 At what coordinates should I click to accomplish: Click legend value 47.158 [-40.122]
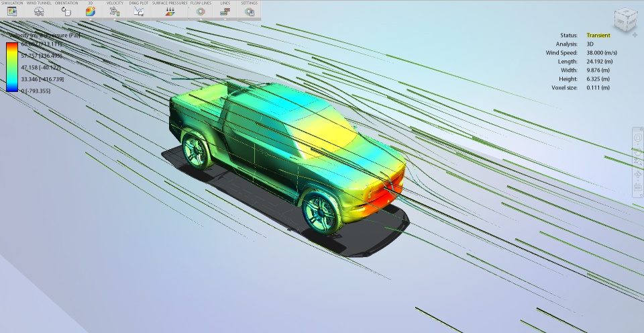(41, 67)
